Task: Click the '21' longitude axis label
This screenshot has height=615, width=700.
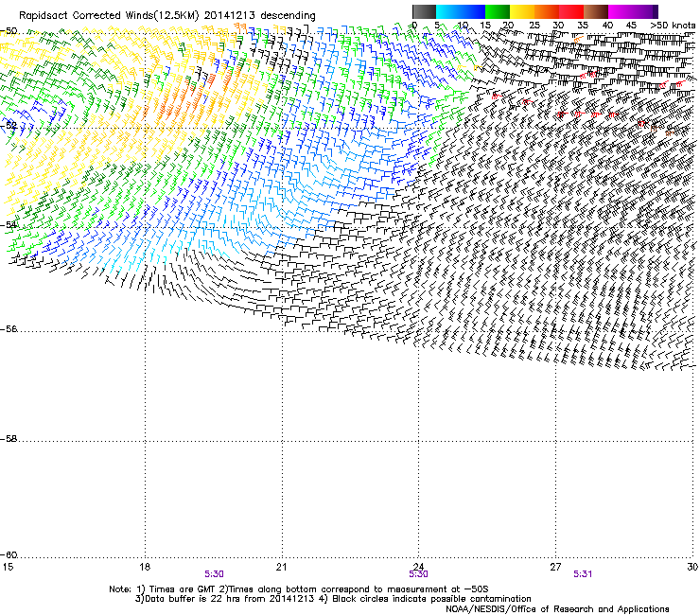Action: pos(281,567)
